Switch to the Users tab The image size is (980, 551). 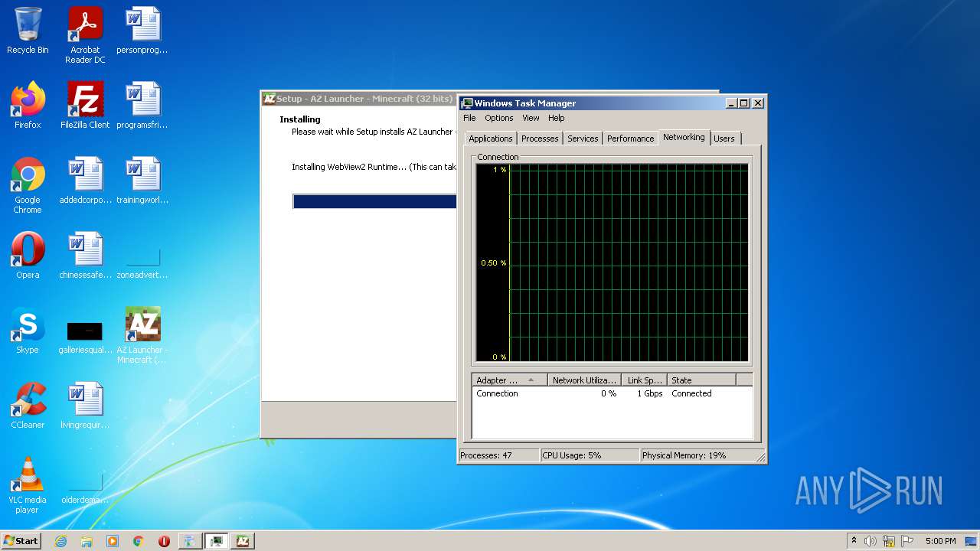pos(724,139)
